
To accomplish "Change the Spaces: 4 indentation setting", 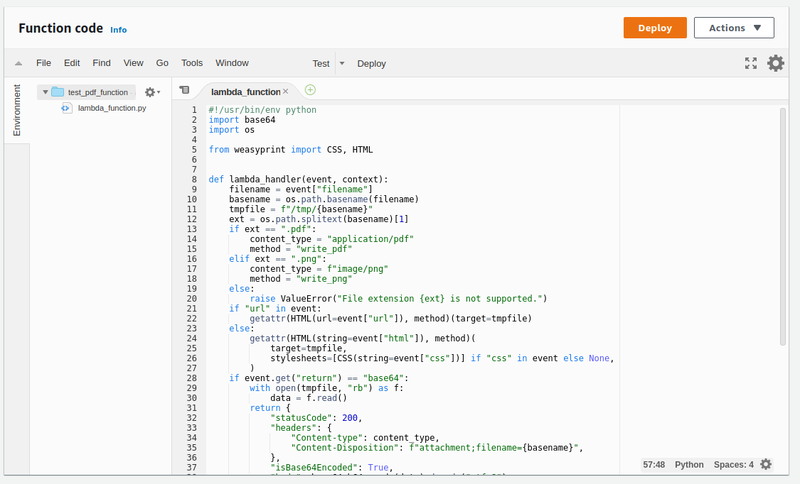I will click(733, 464).
